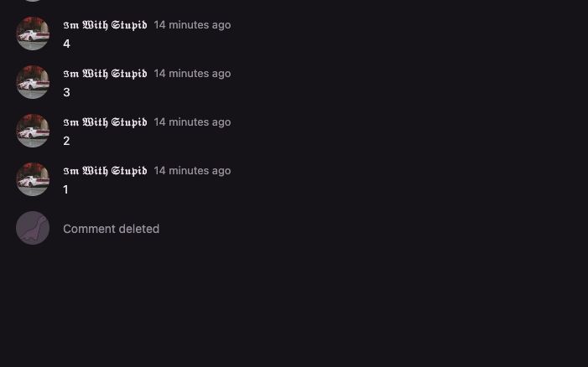Open the profile picture beside comment "3"

[x=33, y=82]
